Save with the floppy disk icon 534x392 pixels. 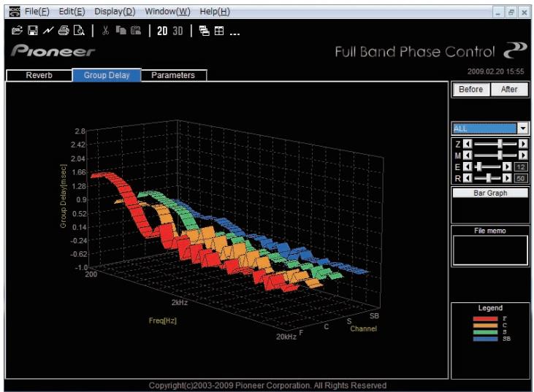click(33, 31)
